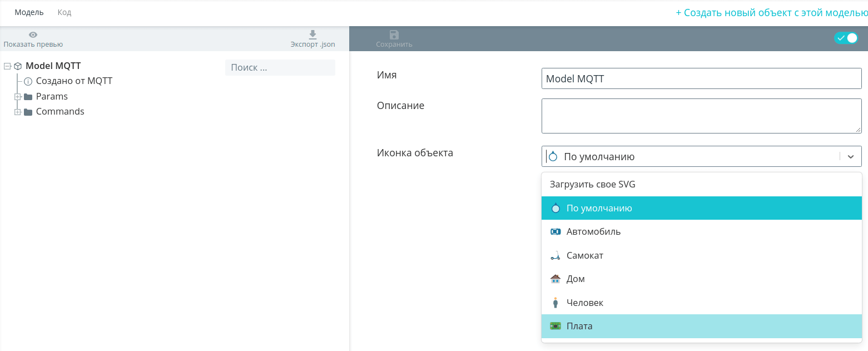Click the info icon beside Создано от MQTT

pos(28,81)
